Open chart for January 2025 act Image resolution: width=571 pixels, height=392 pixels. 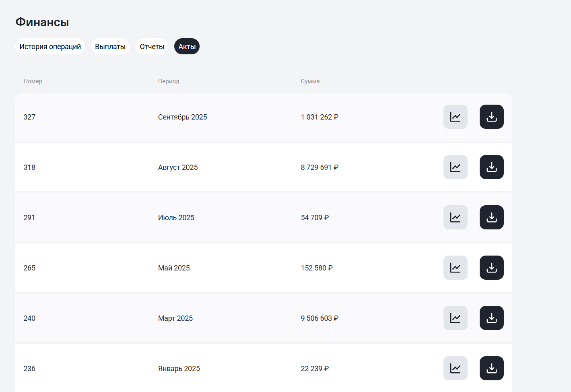pyautogui.click(x=455, y=368)
